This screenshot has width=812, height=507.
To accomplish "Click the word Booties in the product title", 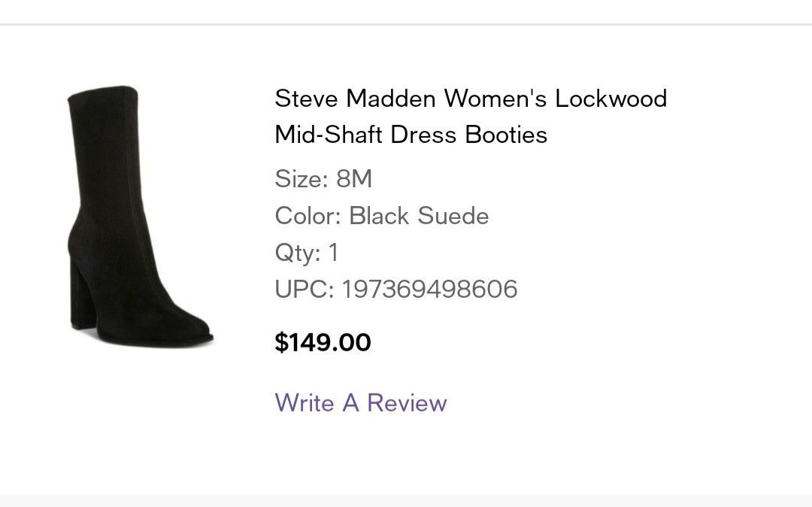I will 506,135.
